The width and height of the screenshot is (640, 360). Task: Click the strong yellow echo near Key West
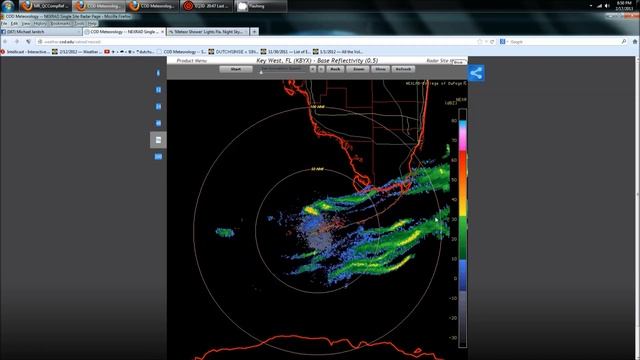pyautogui.click(x=311, y=211)
